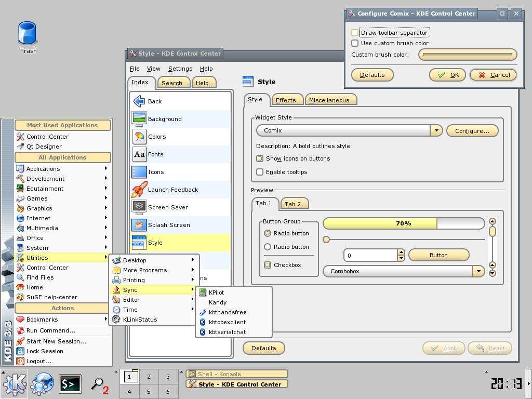Click Cancel in the Configure Comix dialog

tap(494, 75)
